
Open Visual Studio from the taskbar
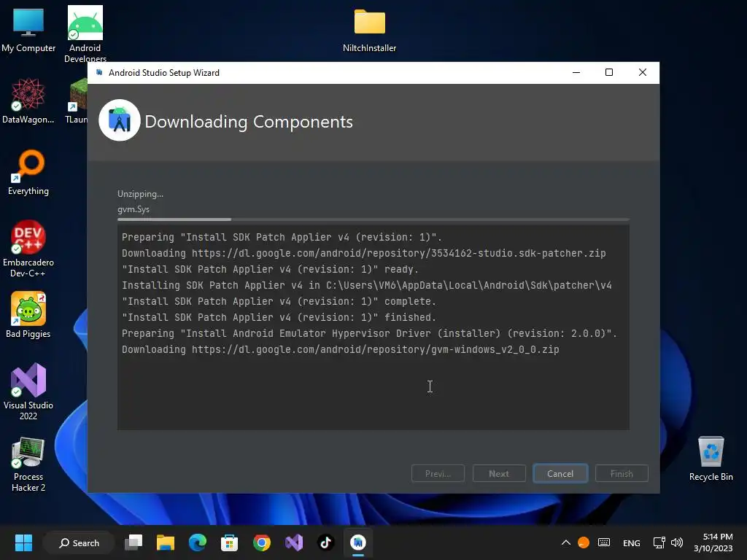294,542
